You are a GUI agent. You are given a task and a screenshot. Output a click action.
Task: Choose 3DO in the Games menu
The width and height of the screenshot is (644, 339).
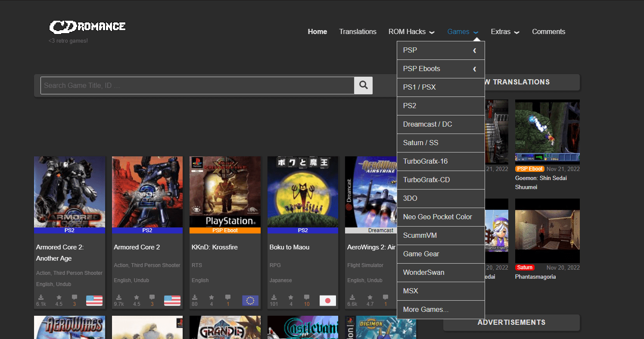[x=441, y=198]
